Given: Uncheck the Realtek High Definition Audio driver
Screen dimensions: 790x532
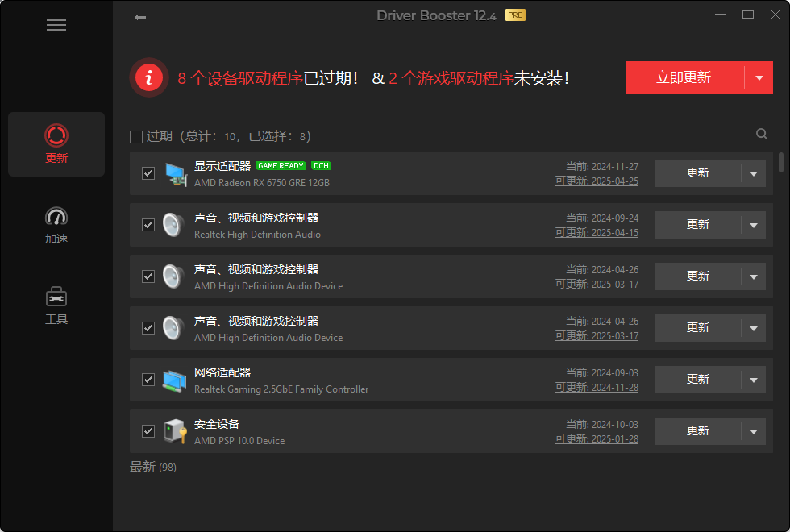Looking at the screenshot, I should (x=148, y=224).
